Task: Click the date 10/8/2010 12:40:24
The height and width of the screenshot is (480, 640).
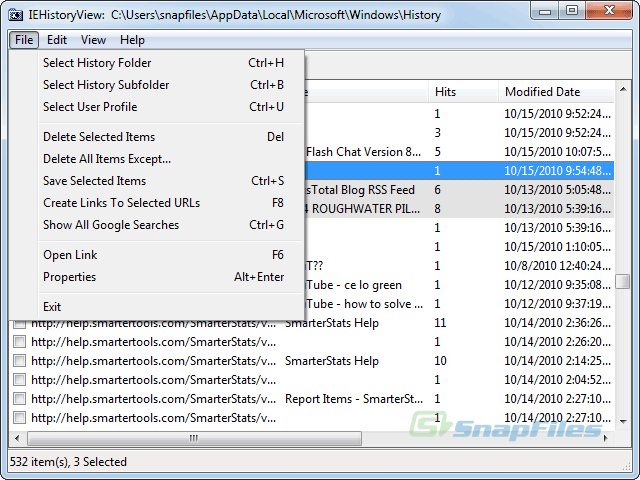Action: click(x=558, y=266)
